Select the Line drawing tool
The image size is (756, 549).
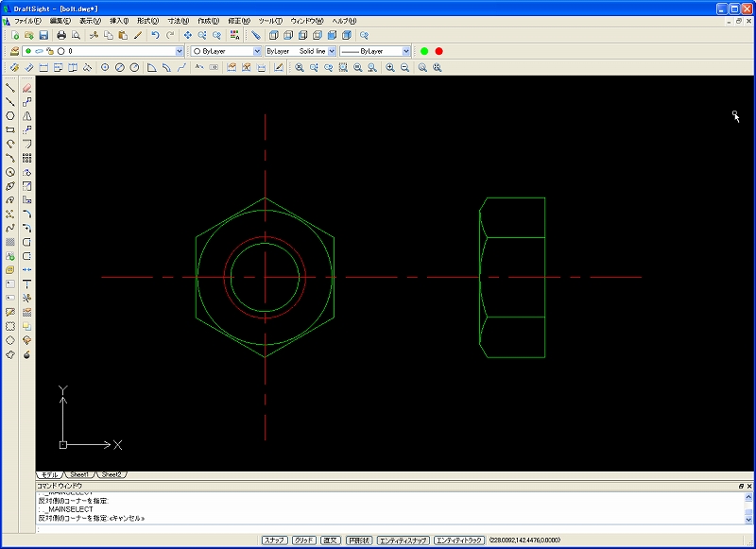(9, 88)
